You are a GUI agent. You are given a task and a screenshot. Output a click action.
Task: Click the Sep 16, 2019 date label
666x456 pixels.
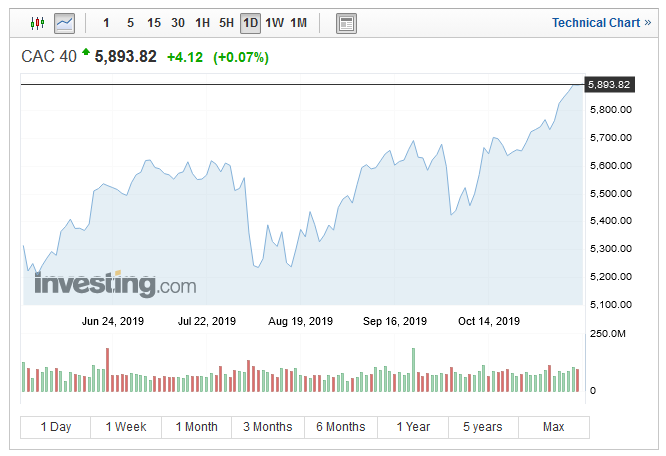[395, 321]
